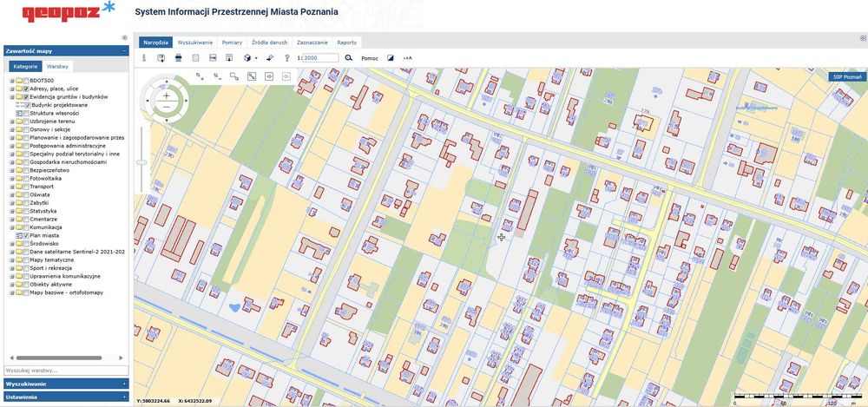Click the 3D cube view icon

click(x=247, y=57)
